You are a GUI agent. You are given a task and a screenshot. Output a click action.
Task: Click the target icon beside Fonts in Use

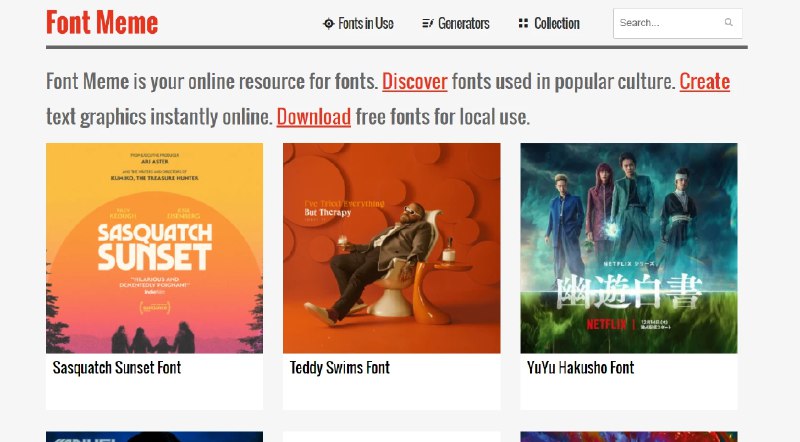click(328, 23)
